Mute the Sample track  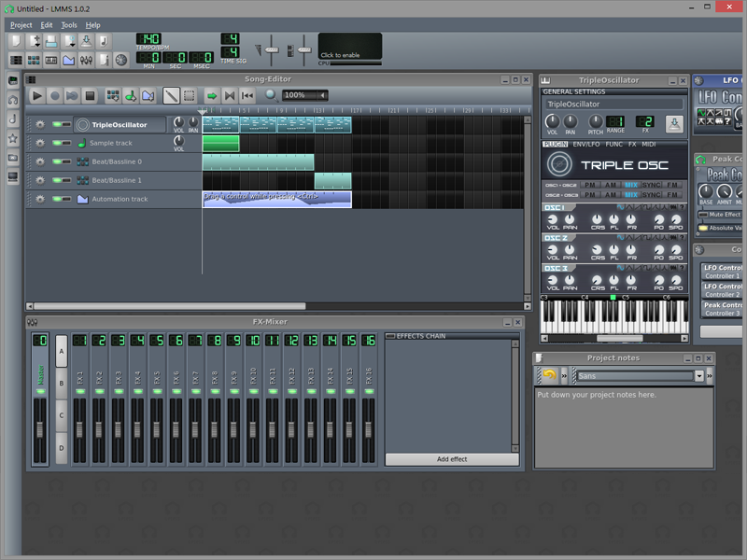tap(58, 143)
